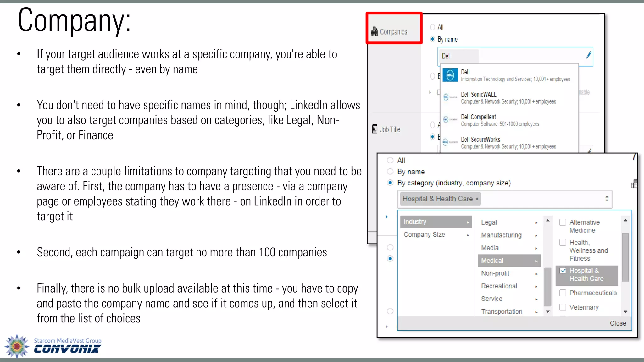Open the Companies section label

(x=393, y=32)
